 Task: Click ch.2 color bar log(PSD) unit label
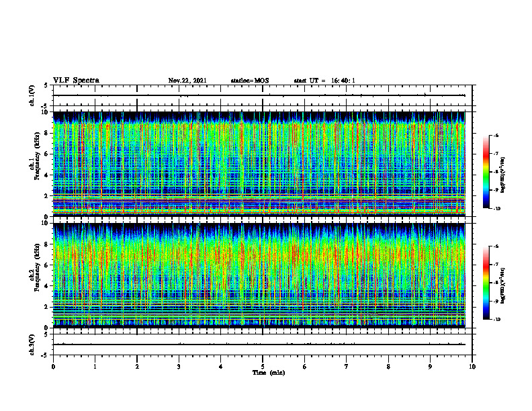[x=504, y=285]
